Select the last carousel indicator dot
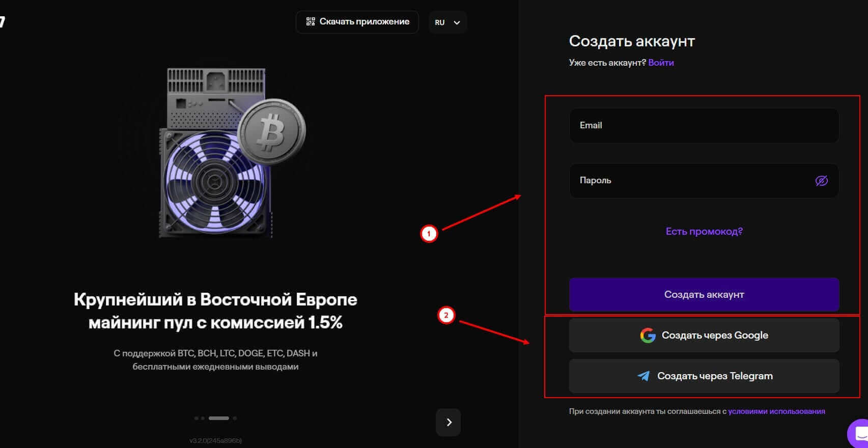Screen dimensions: 868x448 click(235, 418)
